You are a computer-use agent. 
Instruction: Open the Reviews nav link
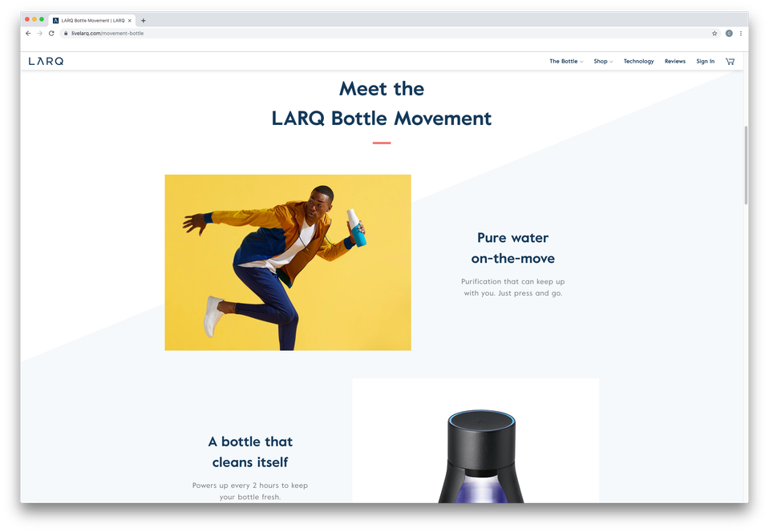675,61
